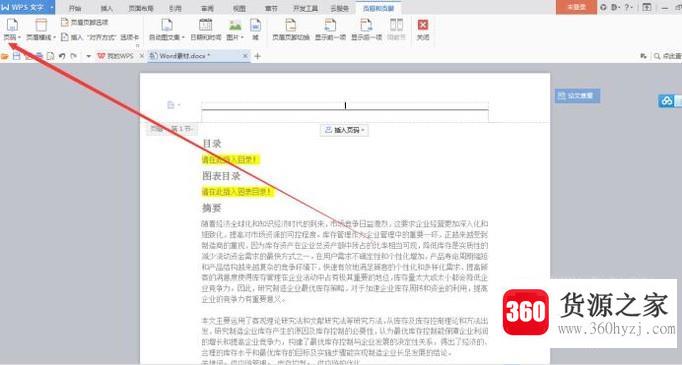This screenshot has height=365, width=682.
Task: Click the 论文查重 side button
Action: click(577, 96)
